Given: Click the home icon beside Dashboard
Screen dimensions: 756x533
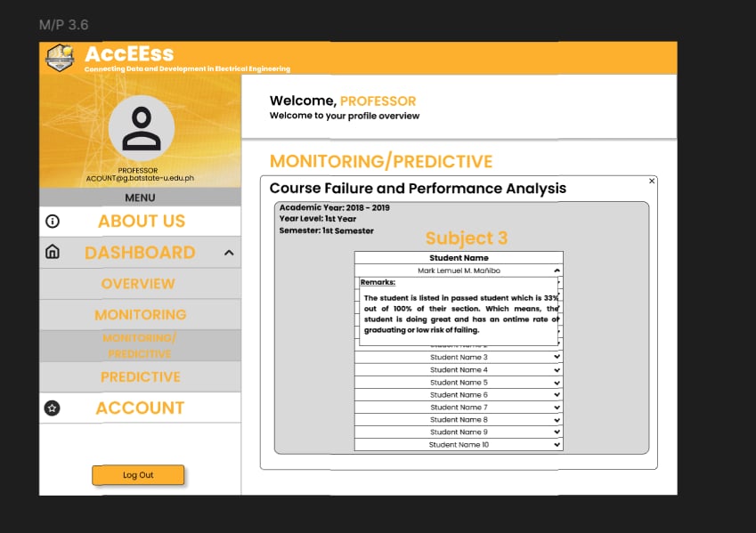Looking at the screenshot, I should [x=53, y=253].
